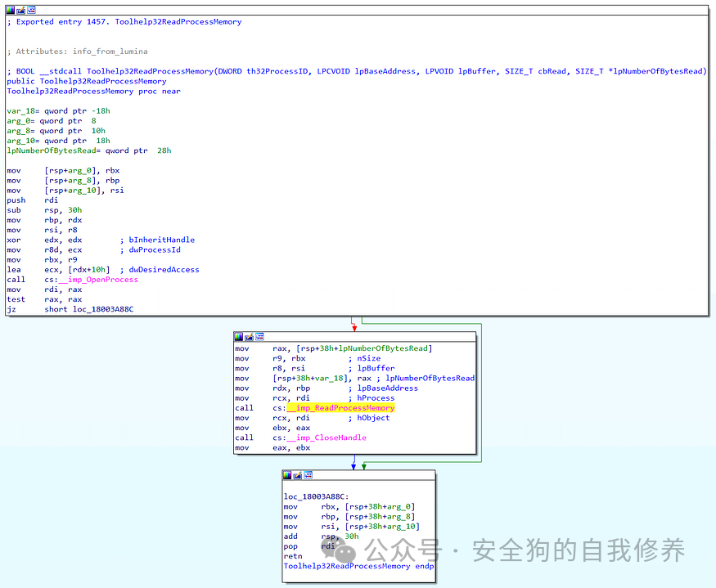Click the 'mov [rsp+38h+var_18], rax' instruction
This screenshot has height=588, width=716.
355,379
